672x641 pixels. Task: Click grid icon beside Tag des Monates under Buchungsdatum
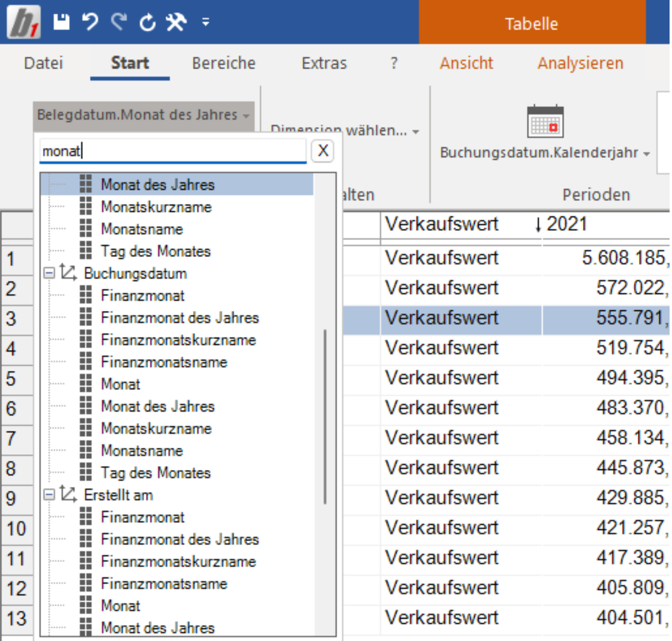(x=86, y=472)
